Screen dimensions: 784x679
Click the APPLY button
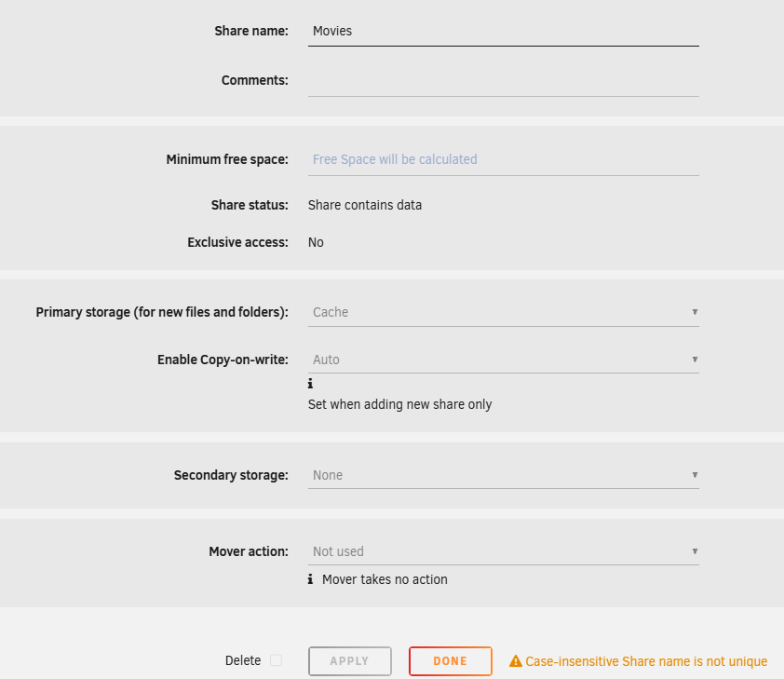[x=349, y=661]
